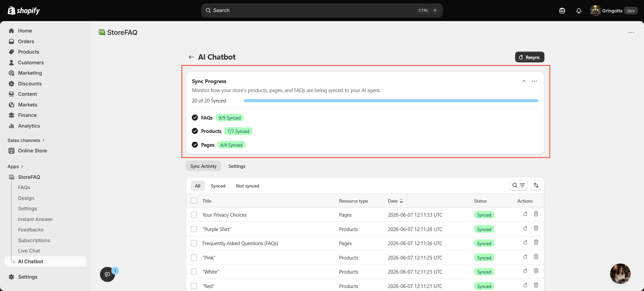Check the "Pink" row checkbox

click(x=194, y=258)
